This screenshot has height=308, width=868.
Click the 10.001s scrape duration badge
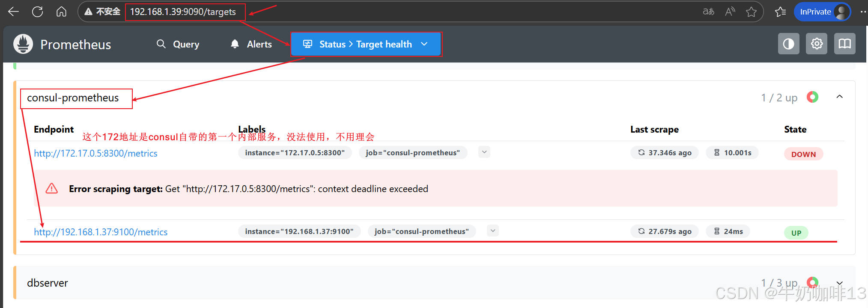pos(732,153)
